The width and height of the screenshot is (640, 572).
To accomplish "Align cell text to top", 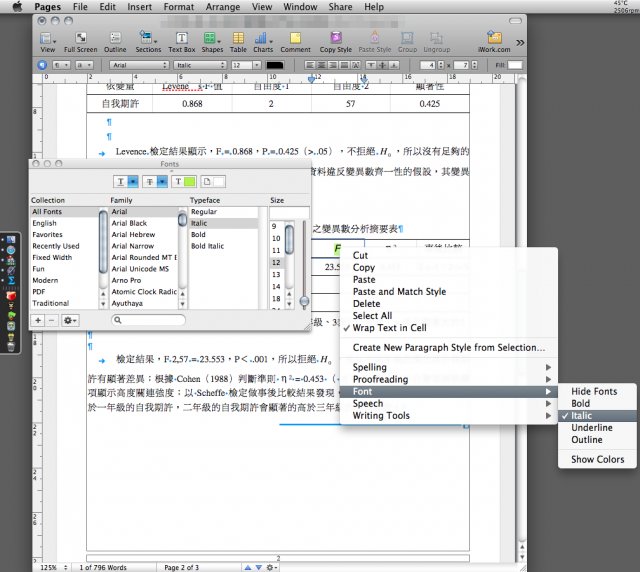I will click(371, 65).
